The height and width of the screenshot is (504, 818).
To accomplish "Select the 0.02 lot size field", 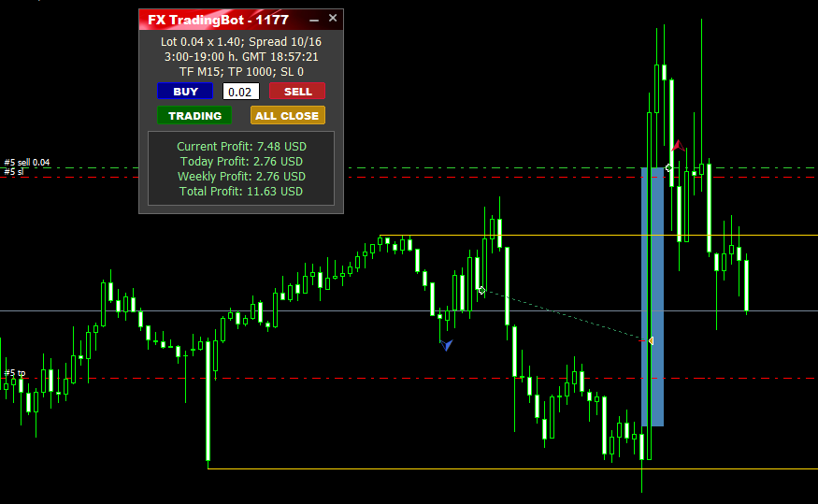I will (x=240, y=92).
